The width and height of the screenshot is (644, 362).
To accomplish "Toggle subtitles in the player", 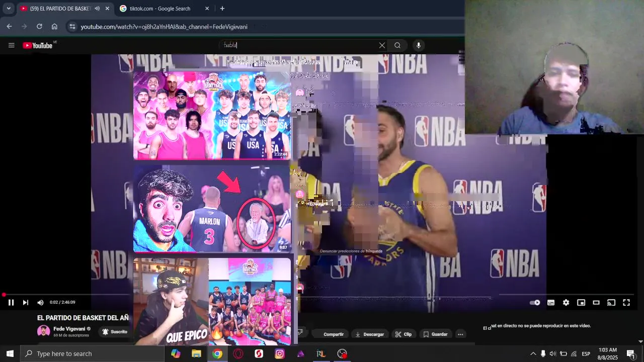I will pos(551,303).
